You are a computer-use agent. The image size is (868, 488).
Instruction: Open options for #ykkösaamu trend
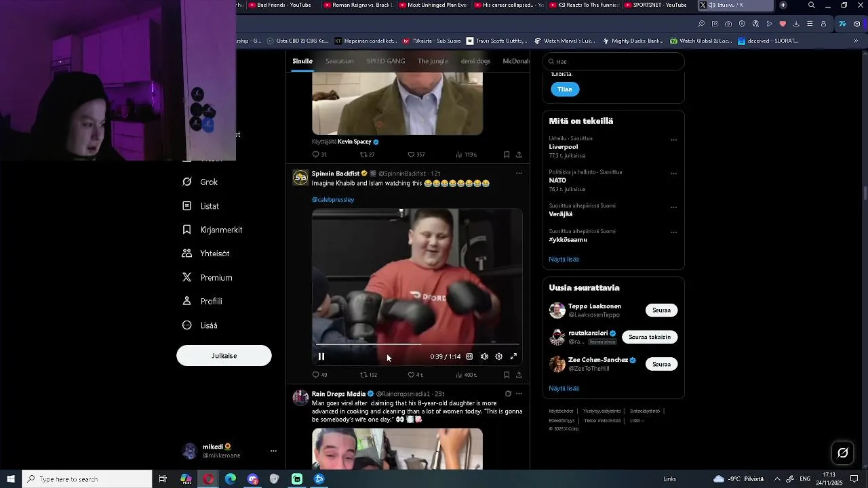(x=673, y=232)
